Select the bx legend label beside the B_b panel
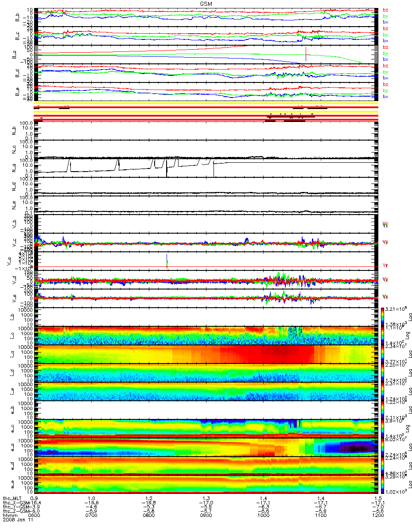412x532 pixels. coord(385,22)
